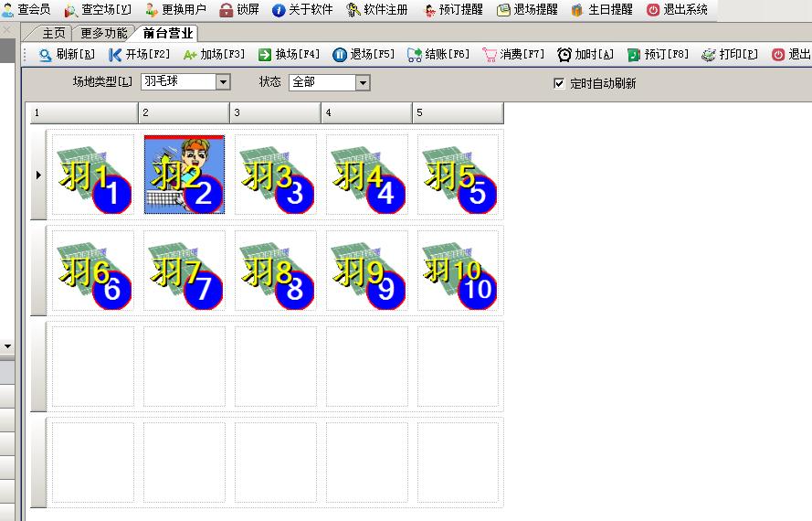Select the 前台营业 tab
This screenshot has width=812, height=521.
tap(168, 33)
